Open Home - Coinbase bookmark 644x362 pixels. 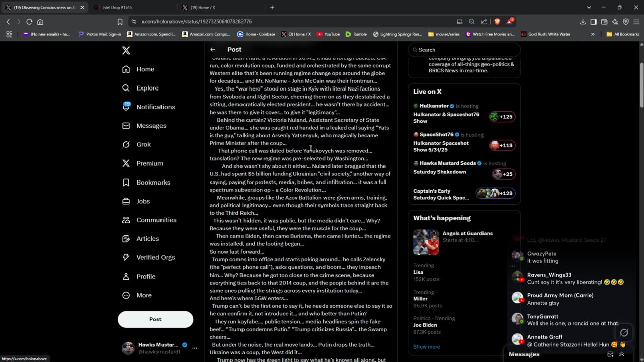tap(256, 34)
